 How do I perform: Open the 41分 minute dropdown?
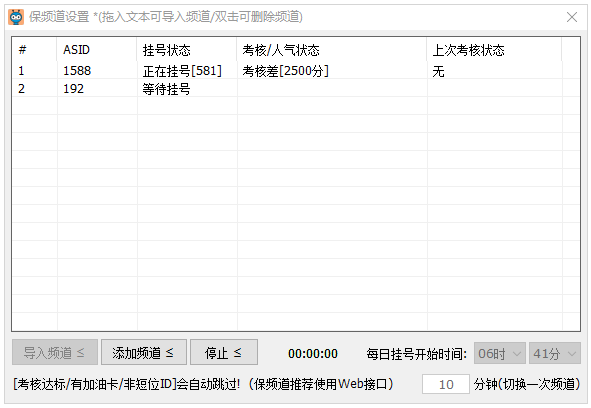pyautogui.click(x=554, y=353)
